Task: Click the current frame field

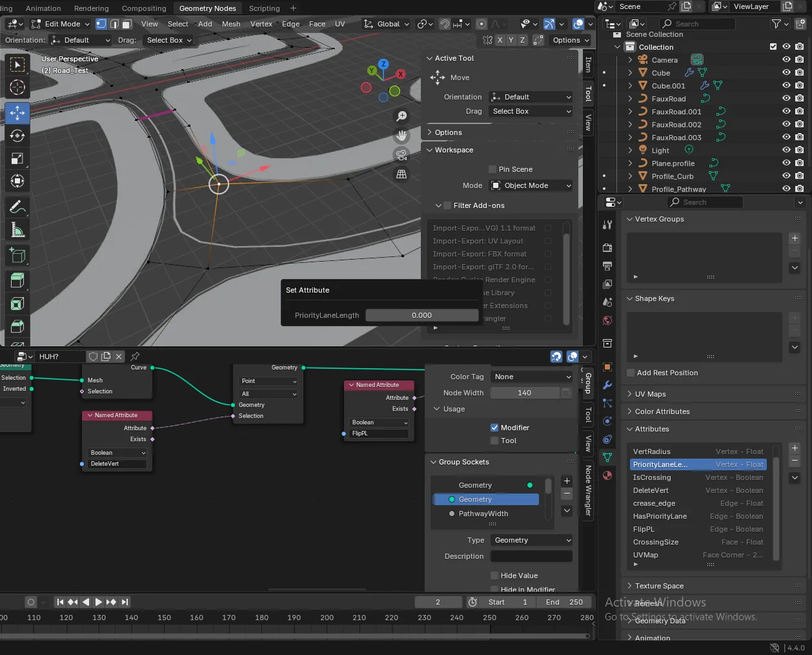Action: 438,602
